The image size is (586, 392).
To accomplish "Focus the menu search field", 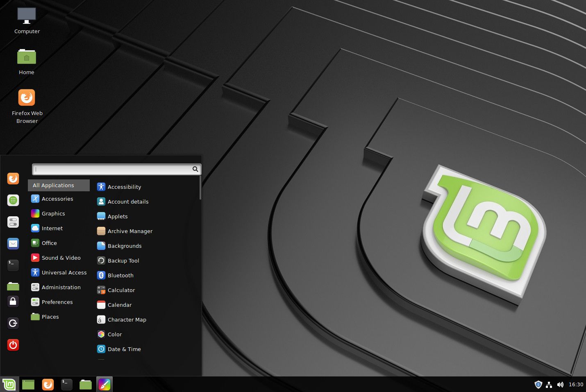I will point(116,169).
